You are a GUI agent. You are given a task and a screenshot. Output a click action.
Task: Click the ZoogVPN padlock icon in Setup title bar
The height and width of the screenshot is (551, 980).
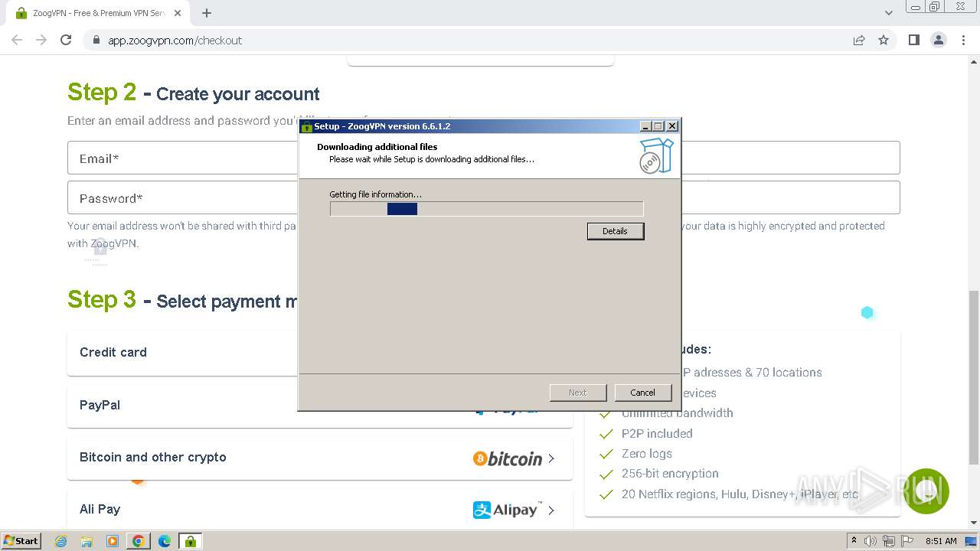306,126
